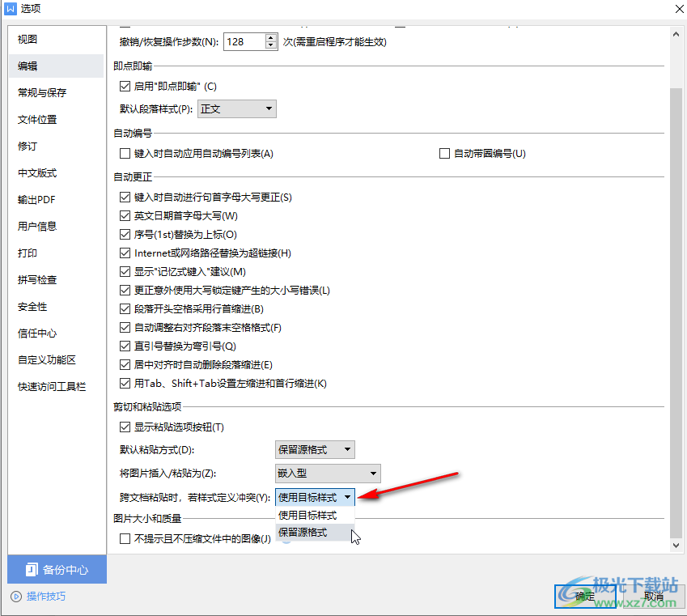Go to 文件位置 settings
Image resolution: width=687 pixels, height=616 pixels.
37,120
